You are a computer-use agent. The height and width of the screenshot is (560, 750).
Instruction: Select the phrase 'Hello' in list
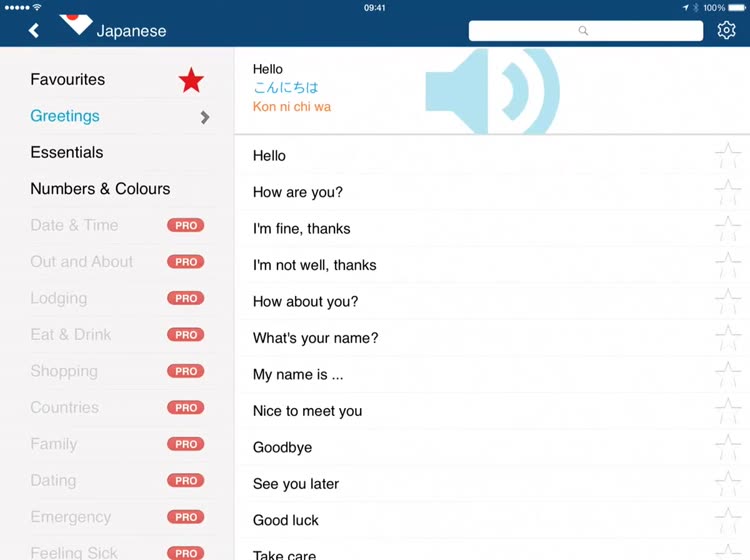[x=492, y=156]
